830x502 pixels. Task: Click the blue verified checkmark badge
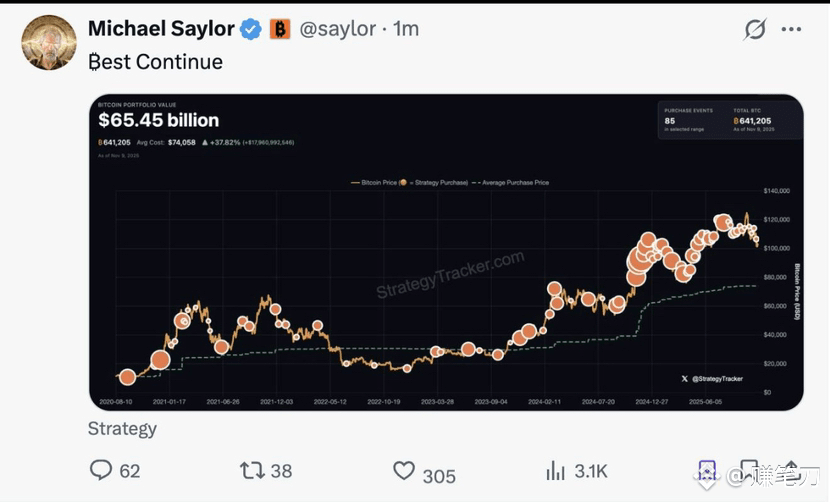(251, 30)
